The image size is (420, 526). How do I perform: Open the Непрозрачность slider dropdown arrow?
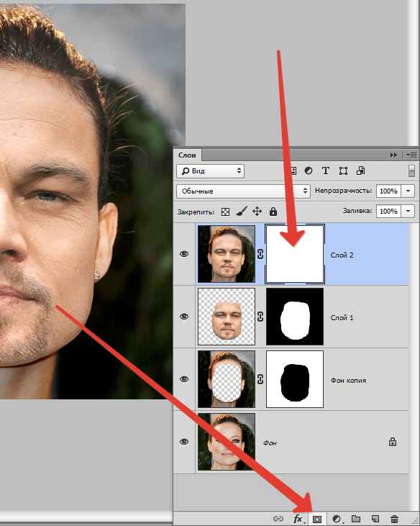(x=408, y=191)
